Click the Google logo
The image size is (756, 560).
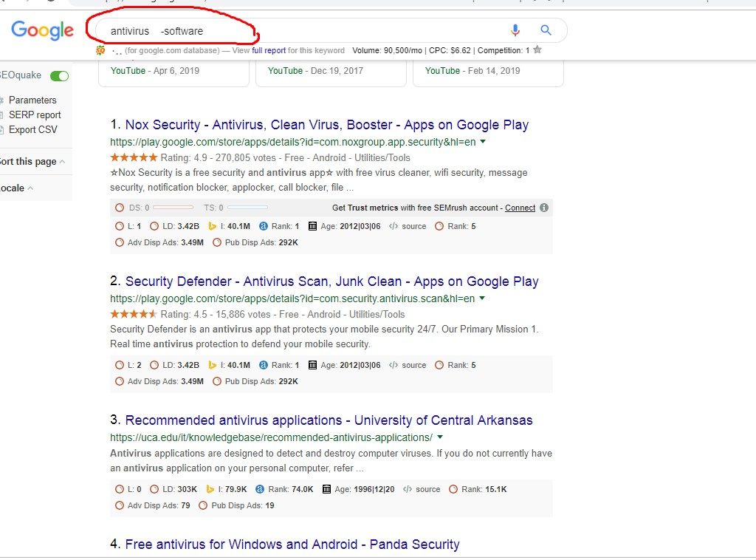[x=42, y=30]
